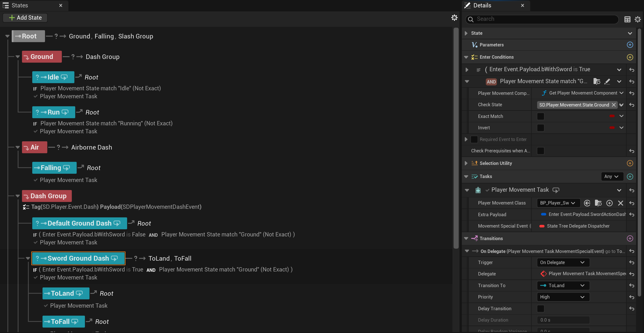Image resolution: width=644 pixels, height=333 pixels.
Task: Add a new task with plus icon
Action: pos(630,177)
